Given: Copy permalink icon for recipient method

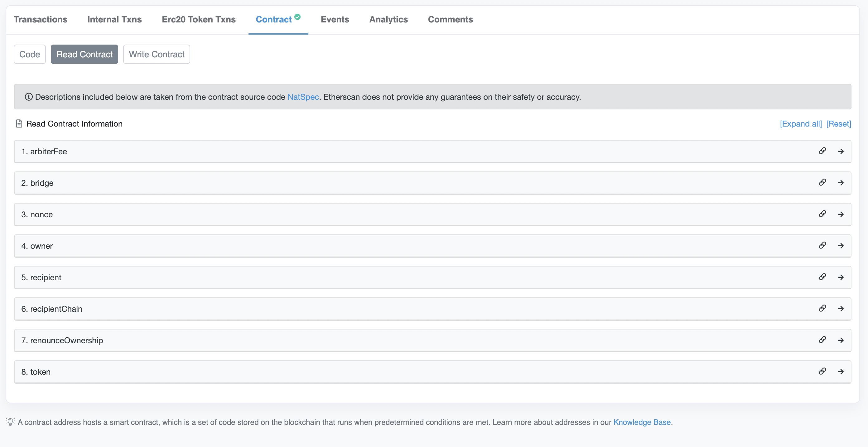Looking at the screenshot, I should click(x=822, y=277).
